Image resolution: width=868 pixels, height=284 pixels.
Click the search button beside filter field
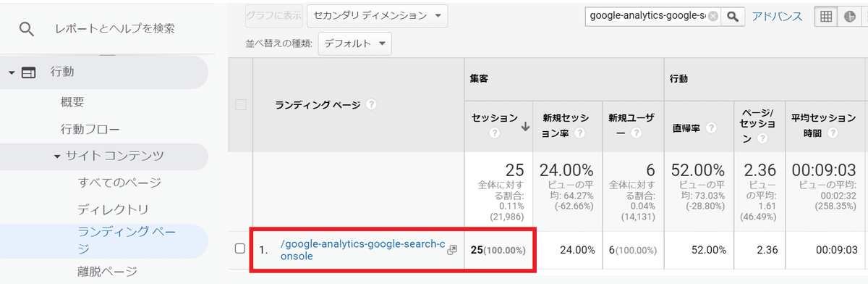pyautogui.click(x=733, y=17)
